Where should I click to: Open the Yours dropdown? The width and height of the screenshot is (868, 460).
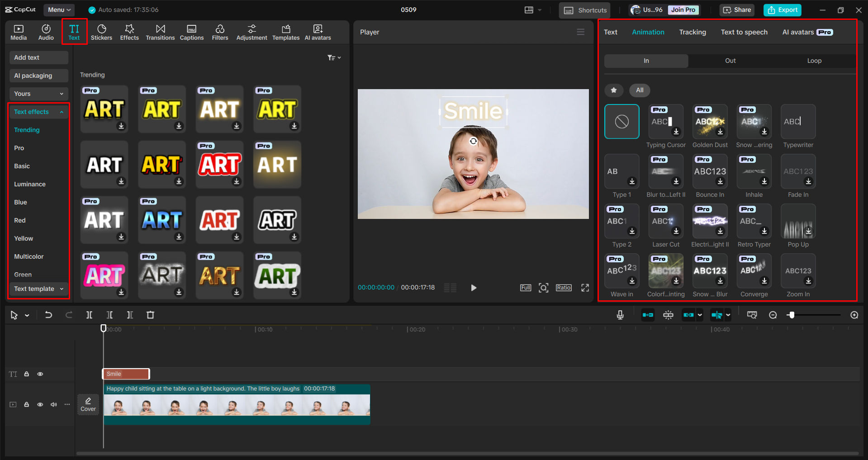[x=38, y=94]
